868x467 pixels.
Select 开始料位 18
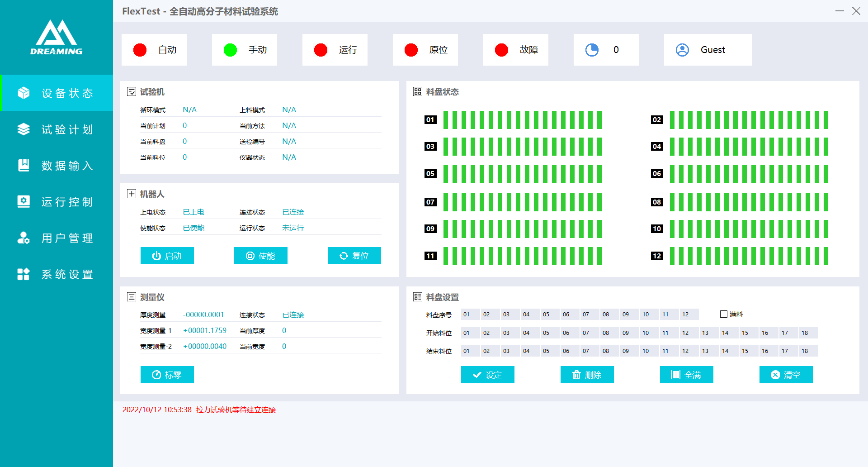coord(809,333)
